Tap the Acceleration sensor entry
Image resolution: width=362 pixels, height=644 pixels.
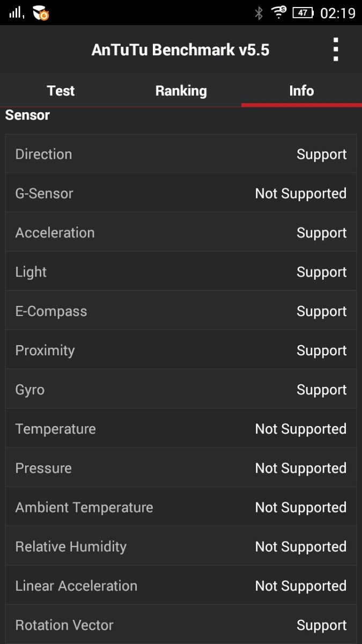[x=181, y=232]
